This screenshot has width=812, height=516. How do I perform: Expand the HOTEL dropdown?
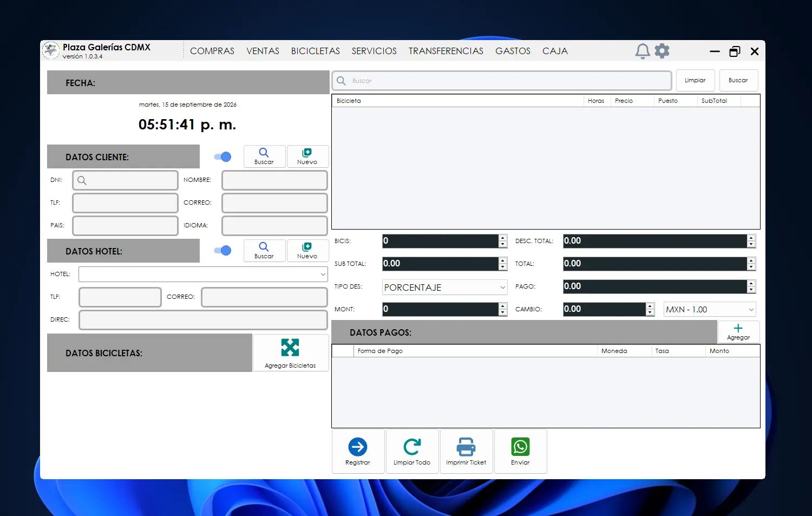coord(323,275)
